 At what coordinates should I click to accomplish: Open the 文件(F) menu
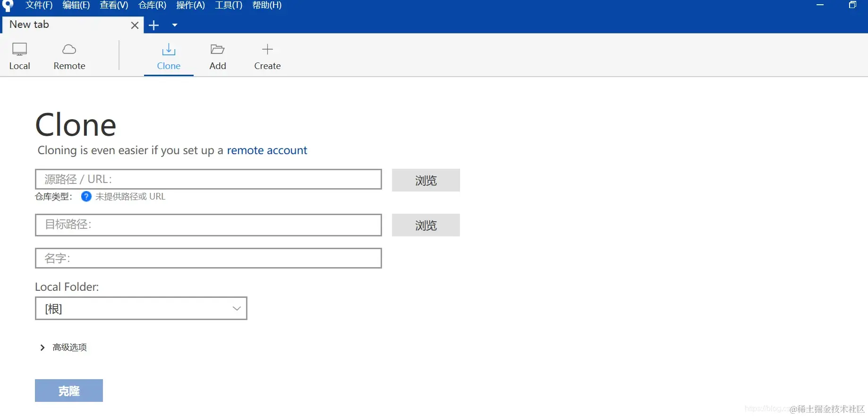[x=39, y=5]
